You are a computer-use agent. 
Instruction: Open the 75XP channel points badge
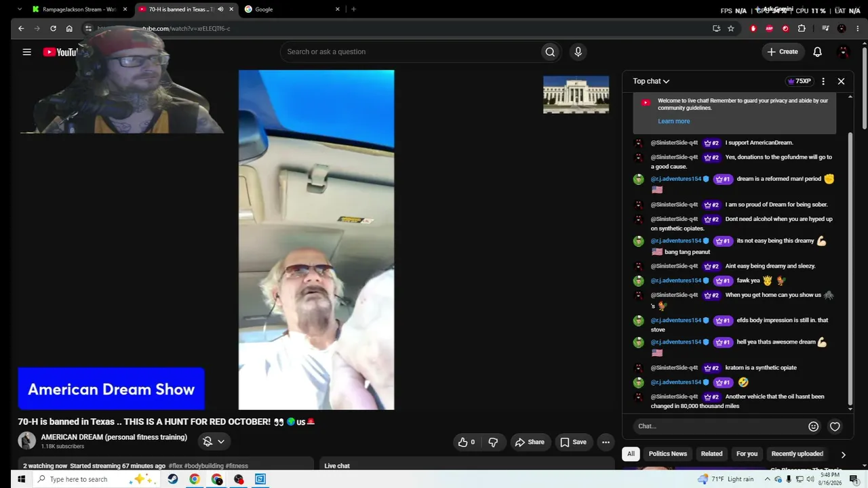[799, 81]
